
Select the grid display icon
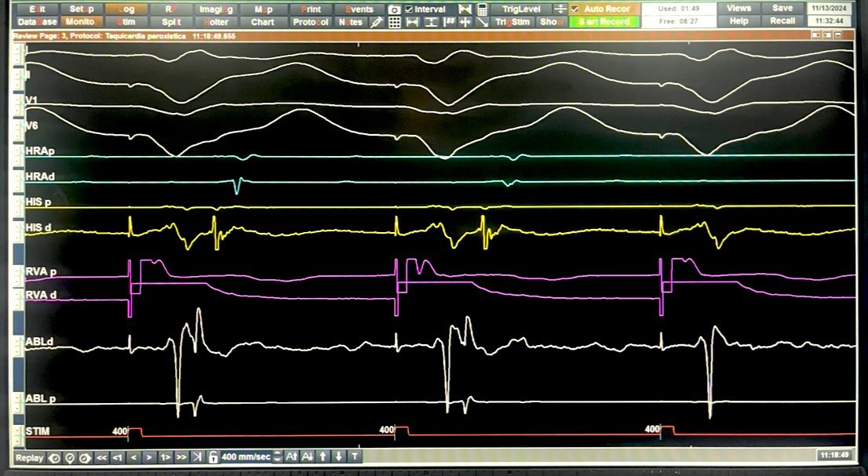[394, 23]
